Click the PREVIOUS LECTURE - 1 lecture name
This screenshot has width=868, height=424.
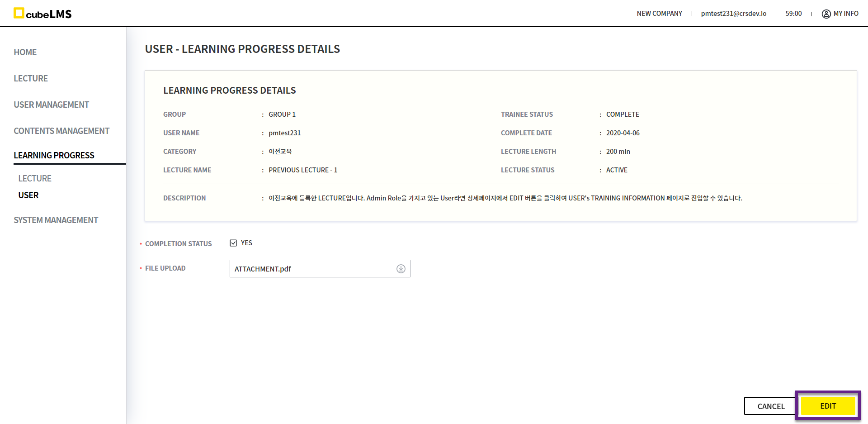[303, 170]
